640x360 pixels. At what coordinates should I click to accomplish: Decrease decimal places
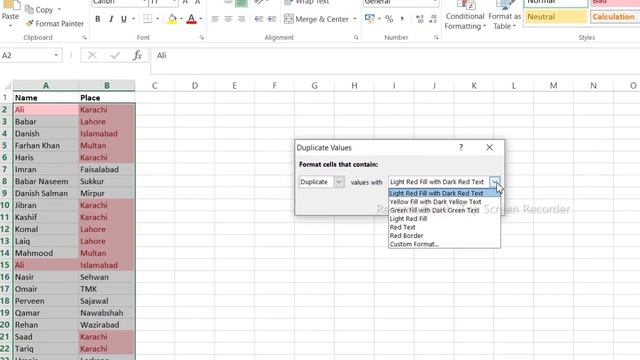pos(433,19)
